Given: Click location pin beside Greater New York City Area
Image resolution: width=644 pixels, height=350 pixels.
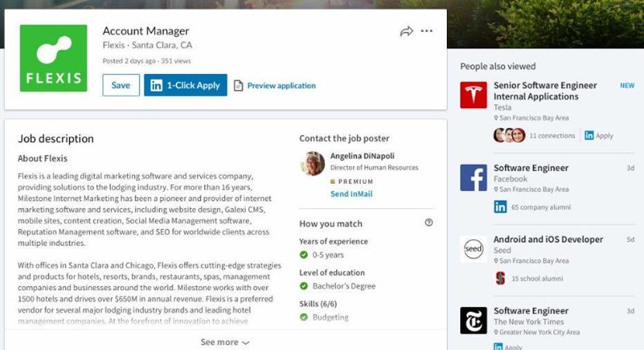Looking at the screenshot, I should (496, 332).
